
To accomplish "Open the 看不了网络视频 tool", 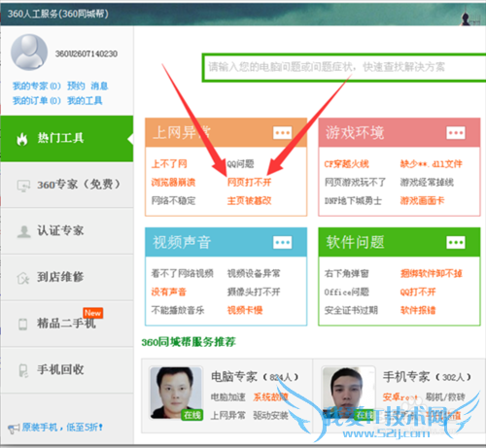I will pyautogui.click(x=183, y=273).
